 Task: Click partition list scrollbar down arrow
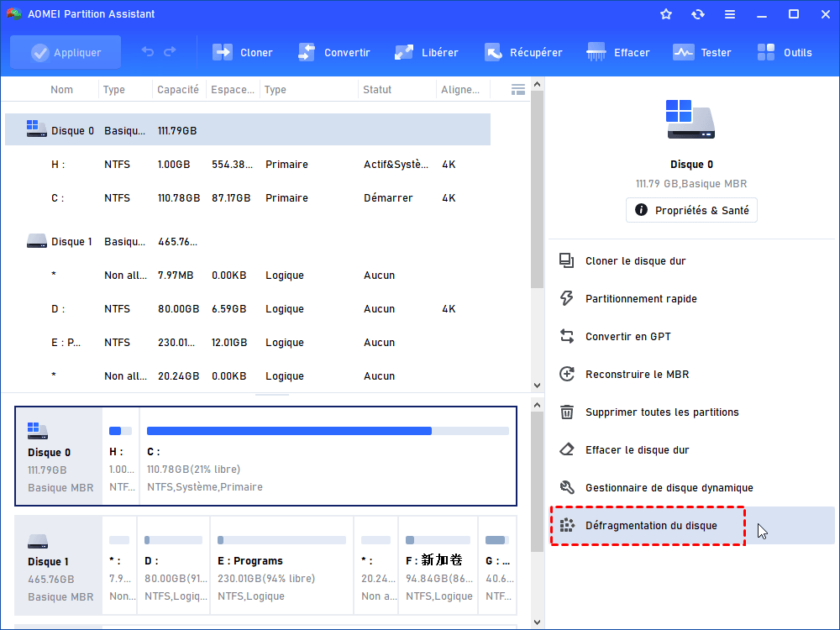point(537,386)
